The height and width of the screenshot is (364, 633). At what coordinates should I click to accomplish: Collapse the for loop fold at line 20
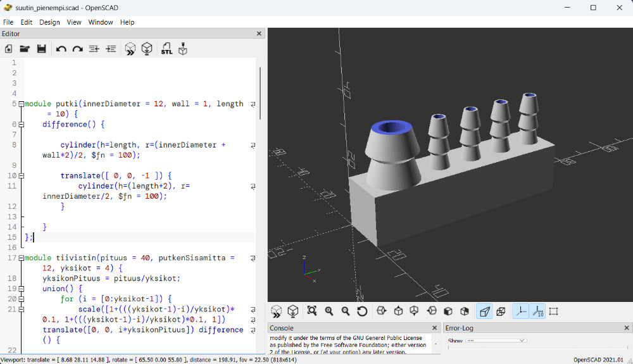click(x=21, y=299)
